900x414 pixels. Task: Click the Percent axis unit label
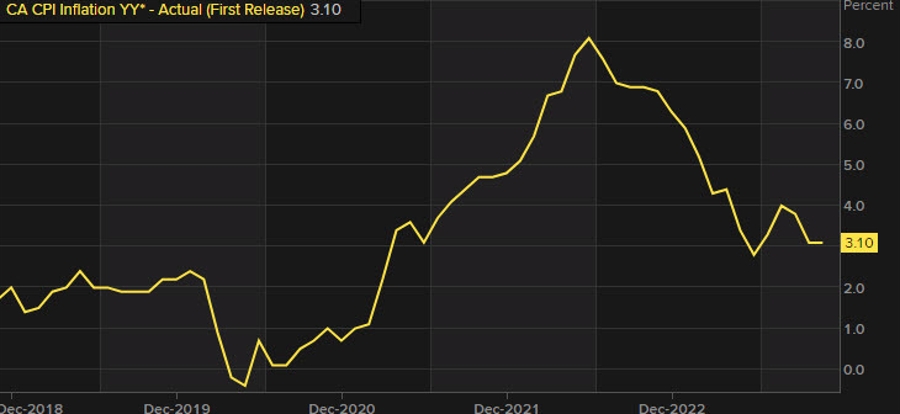coord(868,6)
